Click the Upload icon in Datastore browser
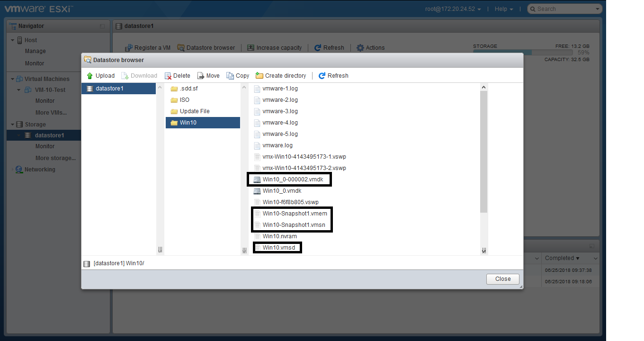Screen dimensions: 644x341 pos(90,76)
